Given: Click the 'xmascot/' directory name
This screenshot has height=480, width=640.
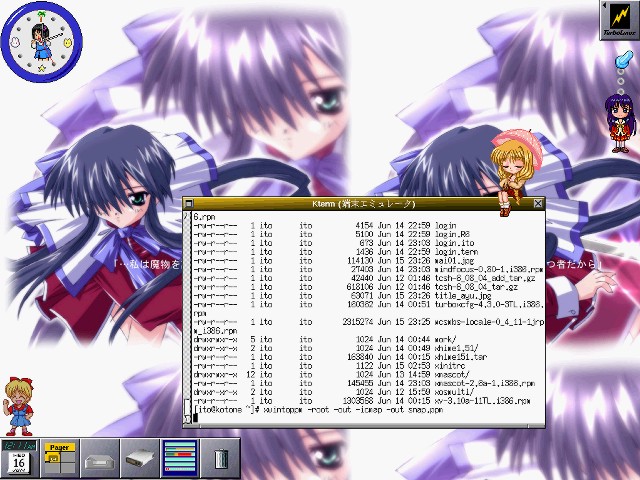Looking at the screenshot, I should click(453, 374).
